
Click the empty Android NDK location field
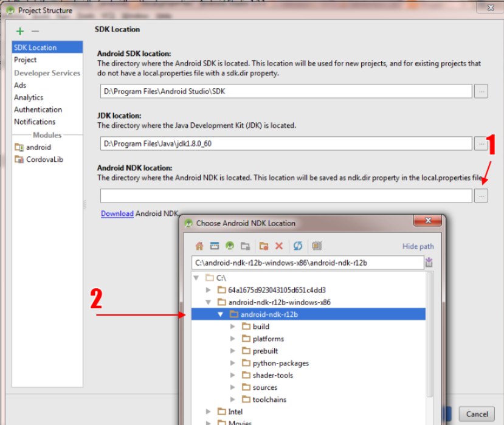pyautogui.click(x=286, y=196)
